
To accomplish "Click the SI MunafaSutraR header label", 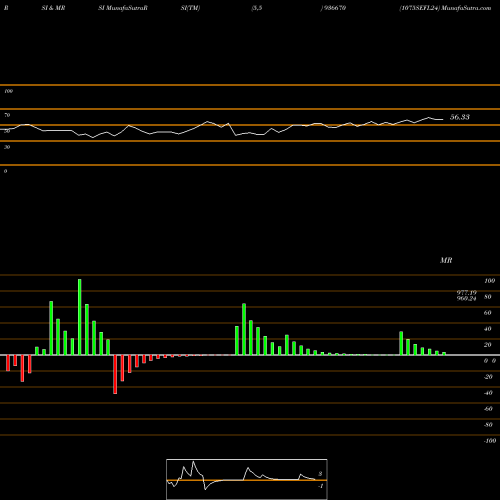I will [123, 8].
